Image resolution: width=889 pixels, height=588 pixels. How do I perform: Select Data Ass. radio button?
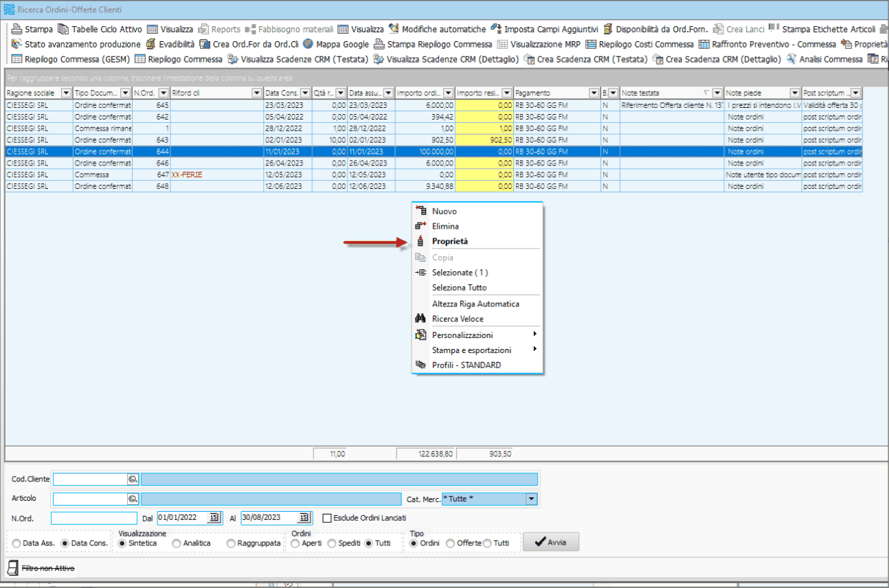tap(16, 543)
